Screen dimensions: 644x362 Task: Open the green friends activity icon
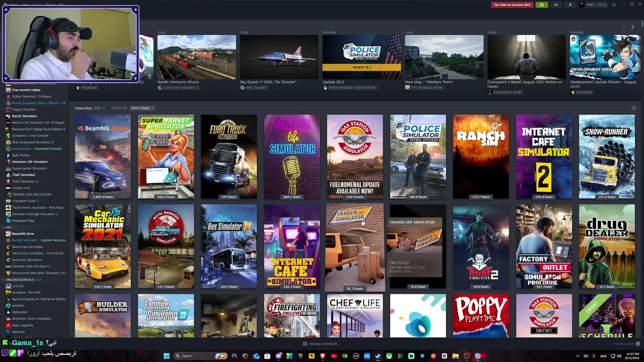pos(541,5)
